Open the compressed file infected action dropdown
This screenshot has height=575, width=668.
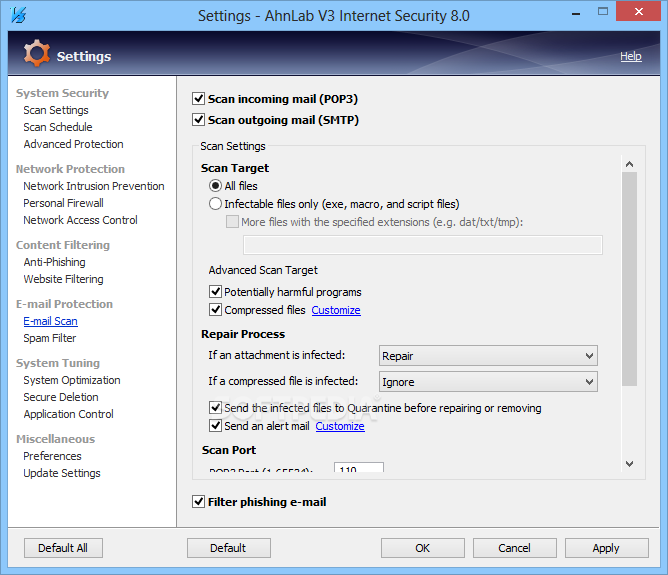488,382
